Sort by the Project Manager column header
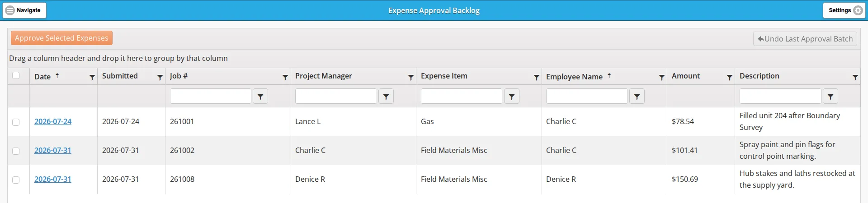868x203 pixels. click(324, 76)
